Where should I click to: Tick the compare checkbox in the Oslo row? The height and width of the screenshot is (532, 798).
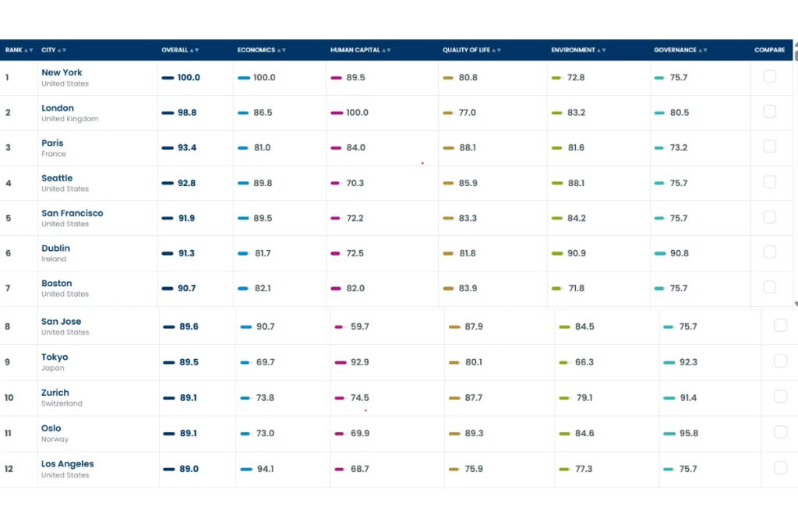(780, 432)
